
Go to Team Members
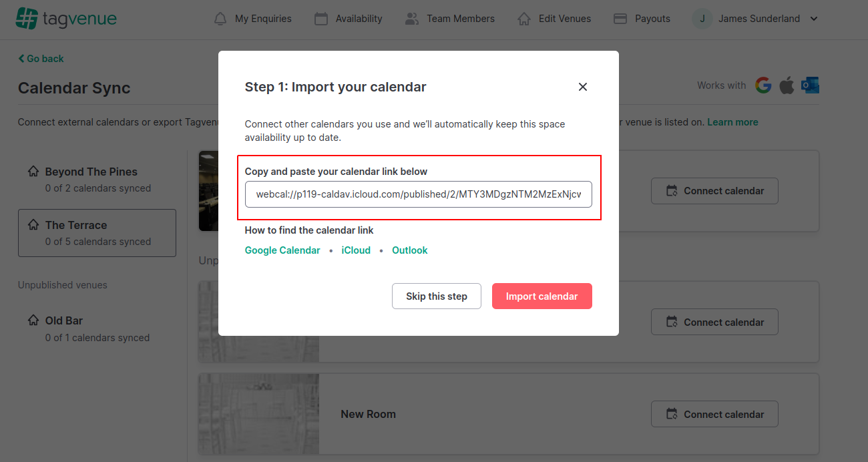point(449,19)
